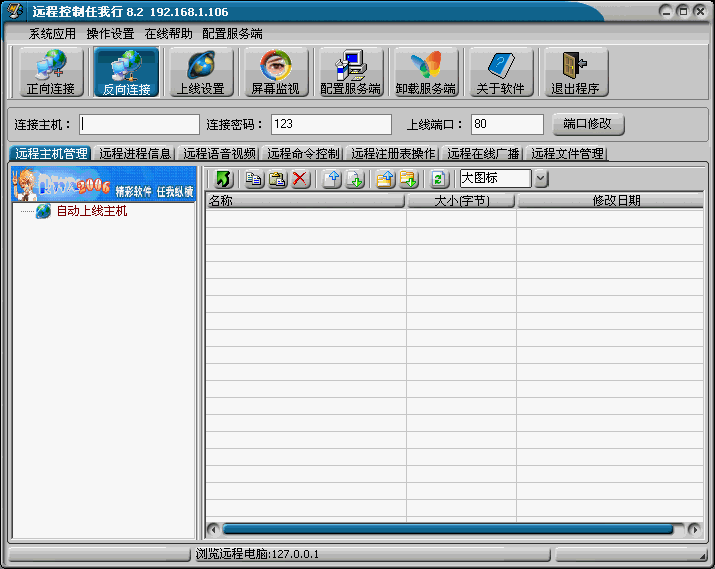This screenshot has width=715, height=569.
Task: Click the red X delete icon
Action: click(300, 179)
